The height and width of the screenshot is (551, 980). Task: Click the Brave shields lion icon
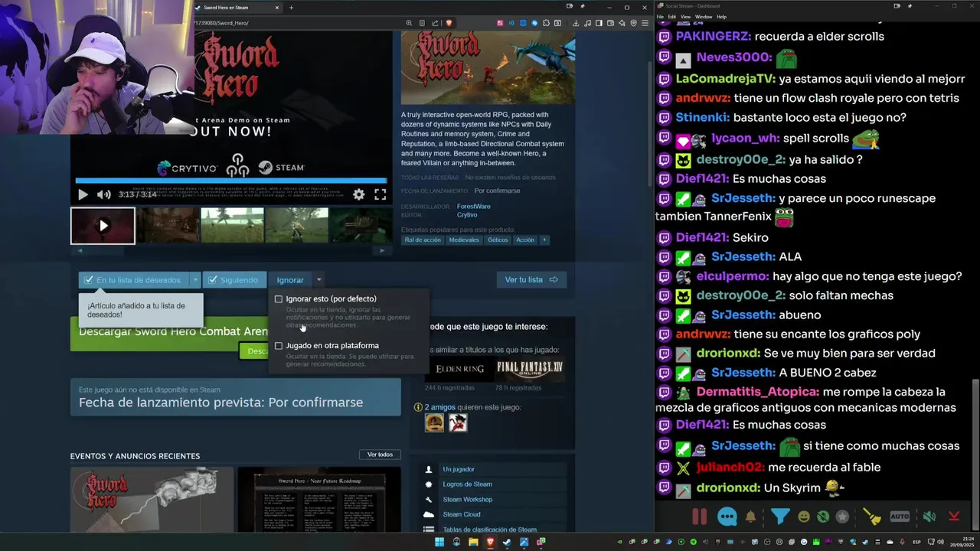(x=449, y=23)
